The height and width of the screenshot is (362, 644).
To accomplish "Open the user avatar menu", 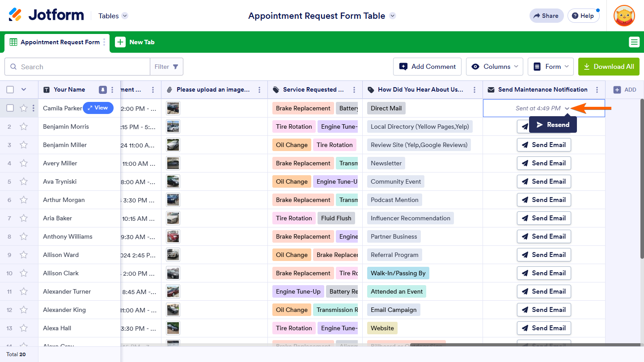I will (624, 16).
